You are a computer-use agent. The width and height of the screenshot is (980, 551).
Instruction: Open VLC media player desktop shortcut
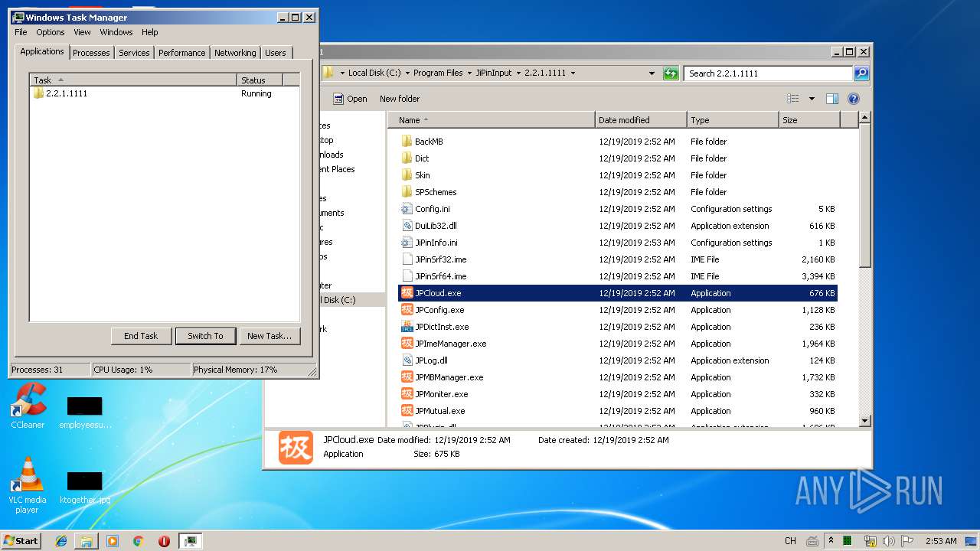(28, 485)
